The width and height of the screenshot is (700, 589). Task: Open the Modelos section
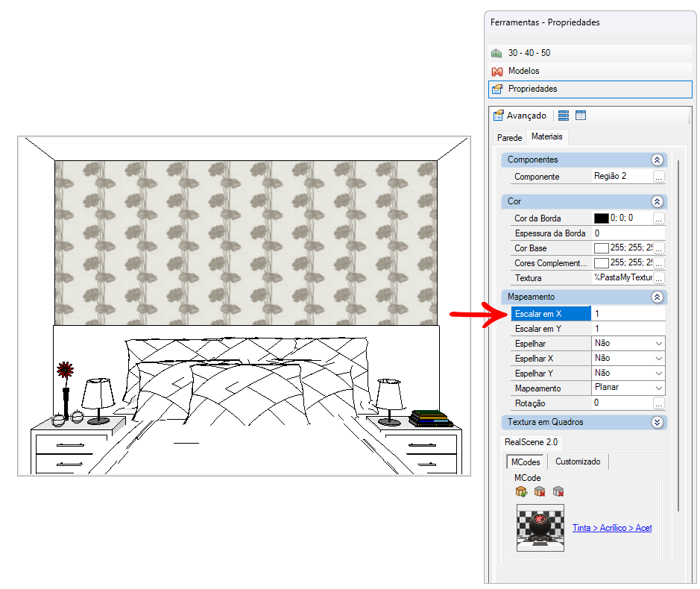click(523, 71)
